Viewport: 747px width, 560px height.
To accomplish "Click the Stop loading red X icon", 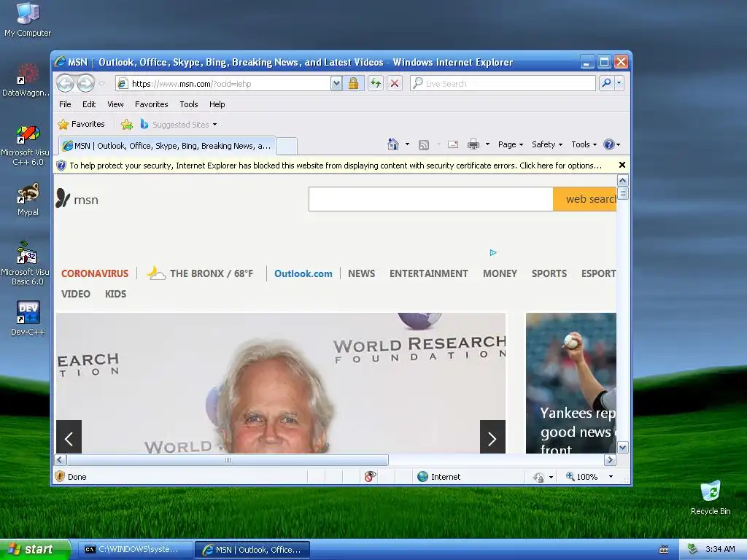I will pos(395,84).
